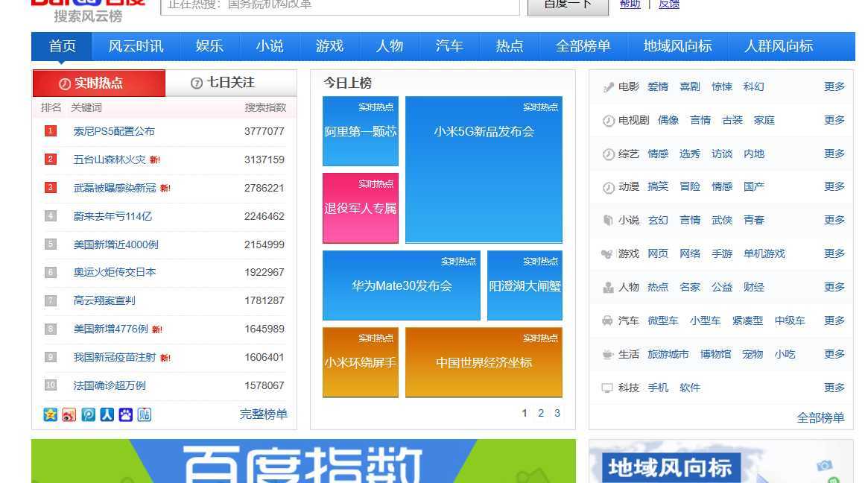This screenshot has width=868, height=483.
Task: Open keyword 奥运火炬传交日本
Action: [x=115, y=272]
